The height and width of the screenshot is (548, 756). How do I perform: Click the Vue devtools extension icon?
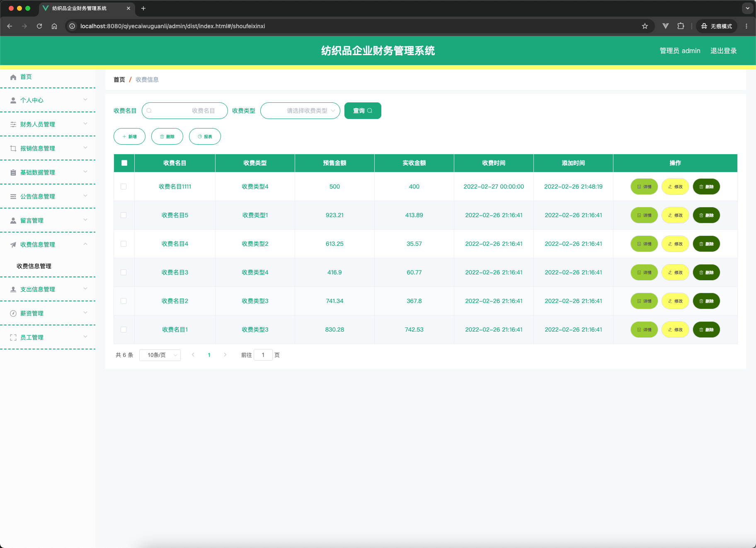pos(666,26)
